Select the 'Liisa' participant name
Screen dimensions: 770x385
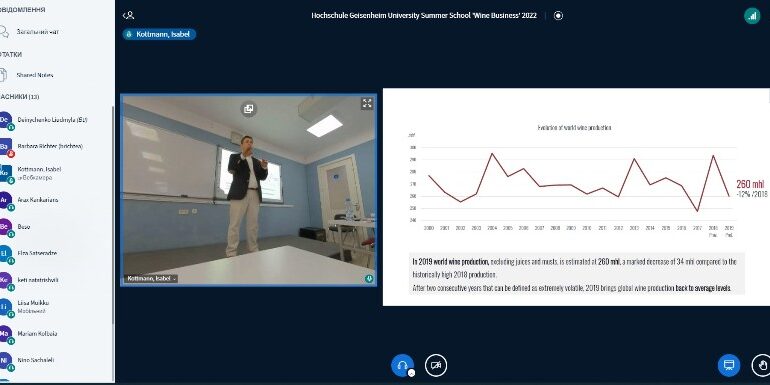(x=33, y=303)
